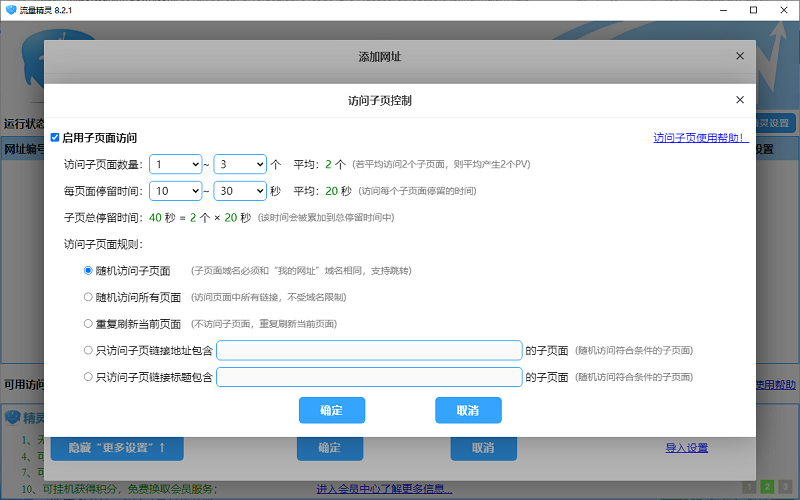
Task: Pick the 只访问子页链接地址包含 radio option
Action: coord(88,350)
